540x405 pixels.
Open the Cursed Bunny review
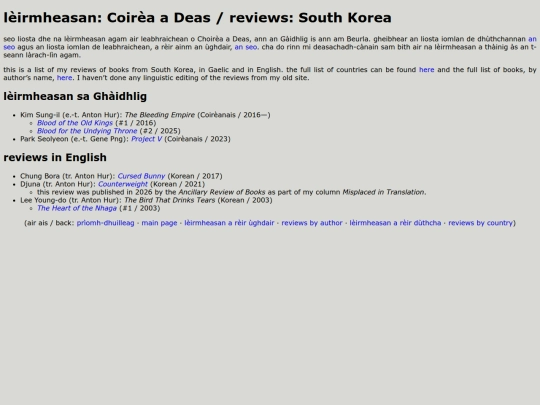point(141,176)
